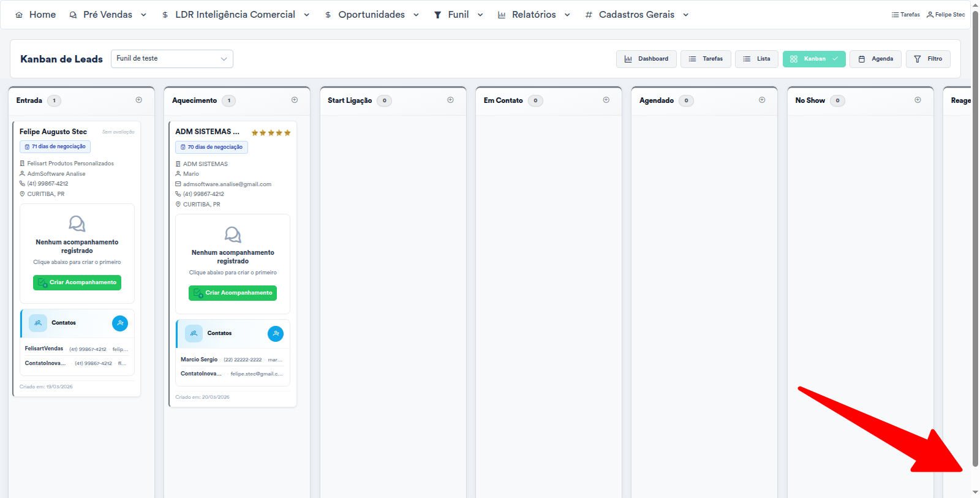Click the Pré Vendas search icon

pyautogui.click(x=73, y=15)
